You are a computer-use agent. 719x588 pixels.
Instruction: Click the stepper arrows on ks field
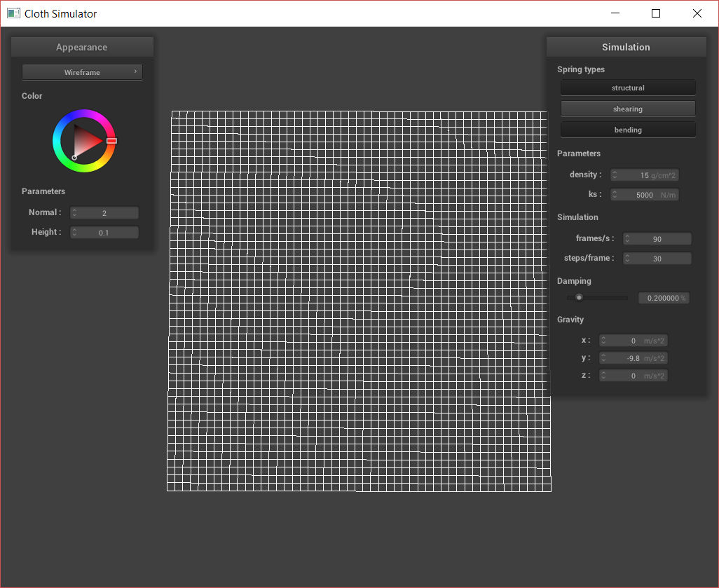tap(615, 195)
